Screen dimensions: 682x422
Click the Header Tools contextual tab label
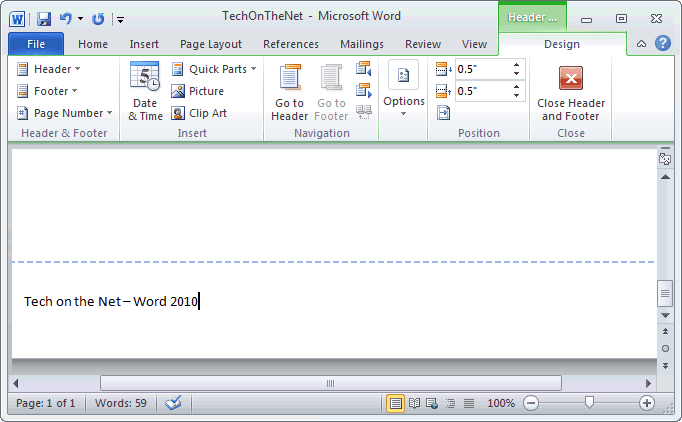coord(532,17)
